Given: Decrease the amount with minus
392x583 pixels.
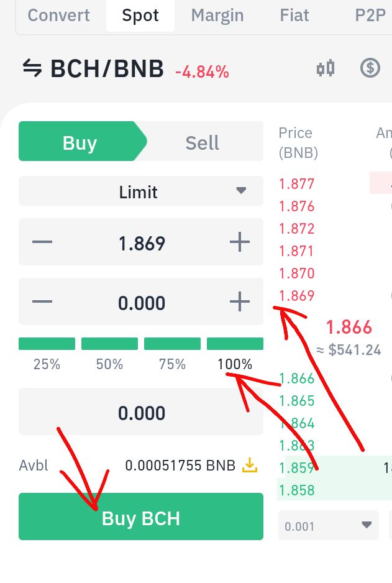Looking at the screenshot, I should tap(42, 301).
